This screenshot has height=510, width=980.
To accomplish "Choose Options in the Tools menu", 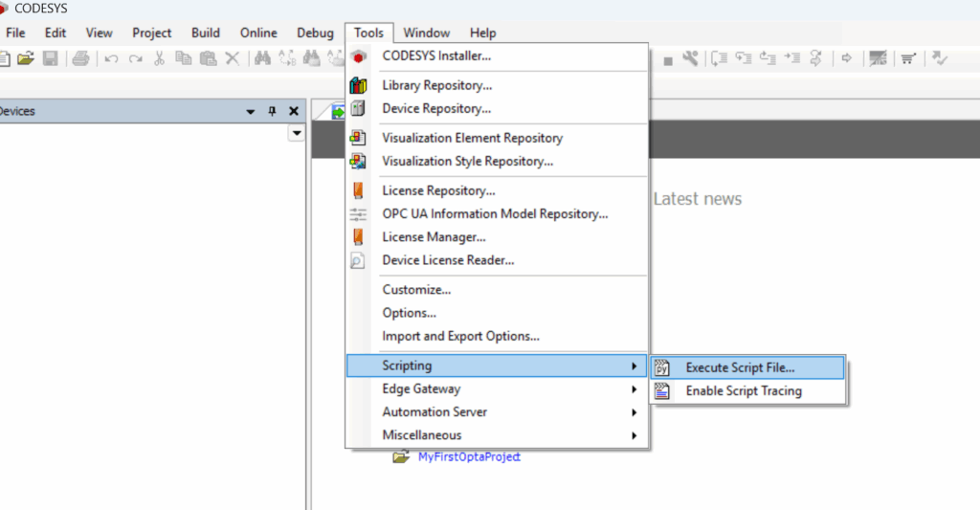I will coord(409,313).
